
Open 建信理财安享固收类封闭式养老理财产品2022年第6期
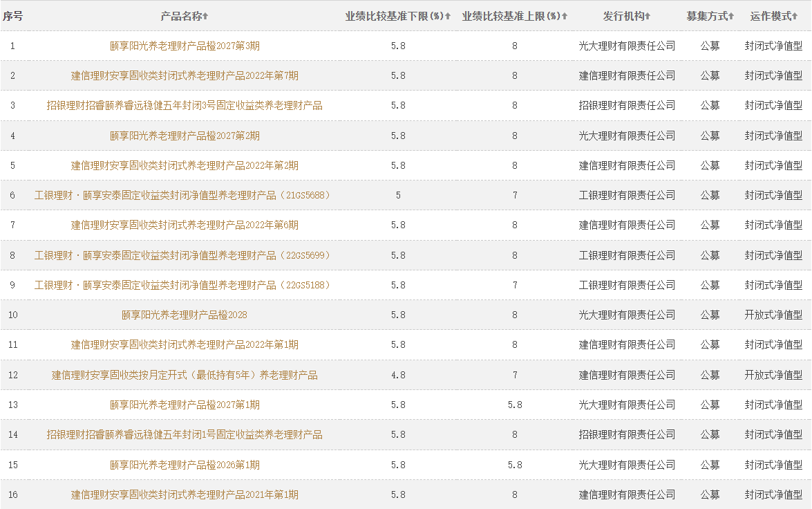click(x=185, y=225)
